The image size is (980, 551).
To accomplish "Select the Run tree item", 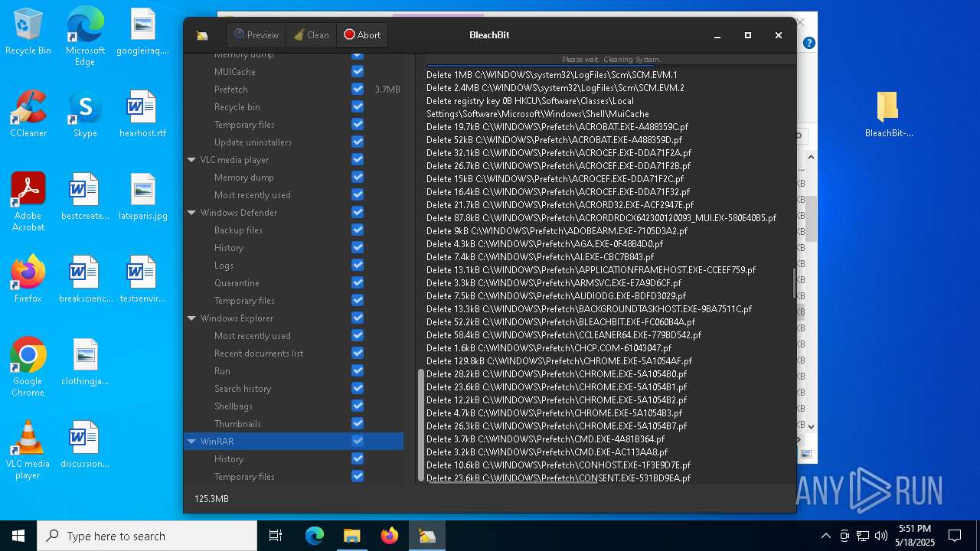I will (x=222, y=371).
